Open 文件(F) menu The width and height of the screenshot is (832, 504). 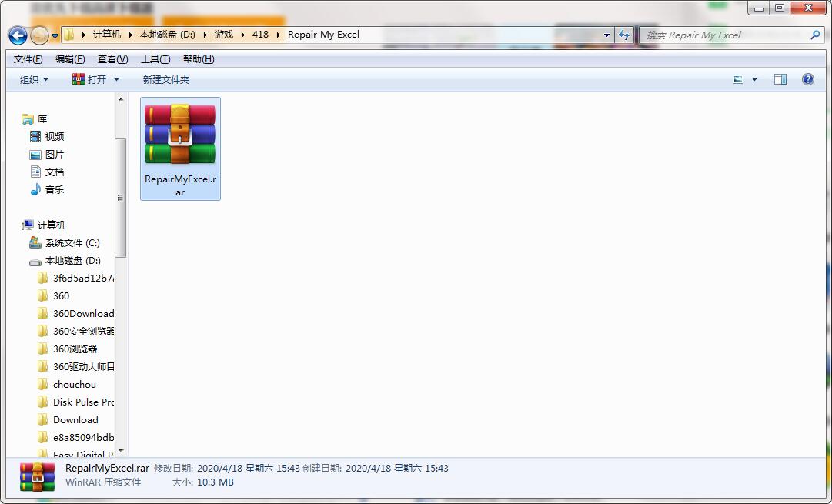pos(28,59)
